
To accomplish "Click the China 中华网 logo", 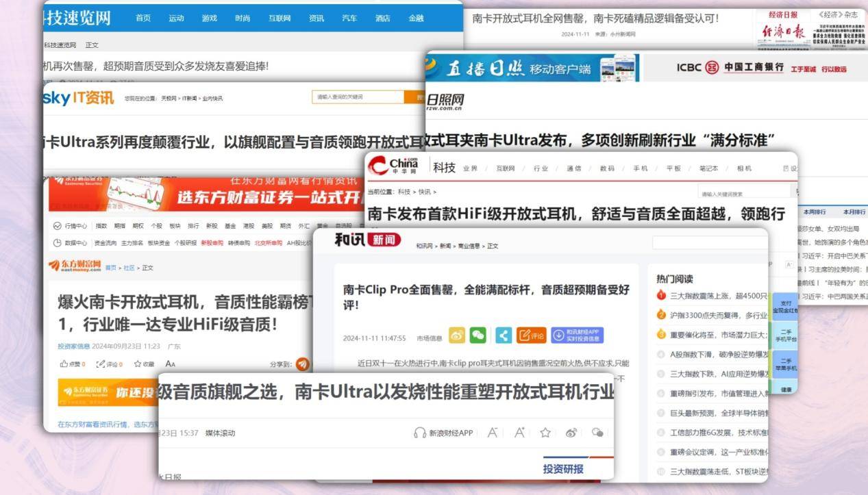I will coord(393,166).
